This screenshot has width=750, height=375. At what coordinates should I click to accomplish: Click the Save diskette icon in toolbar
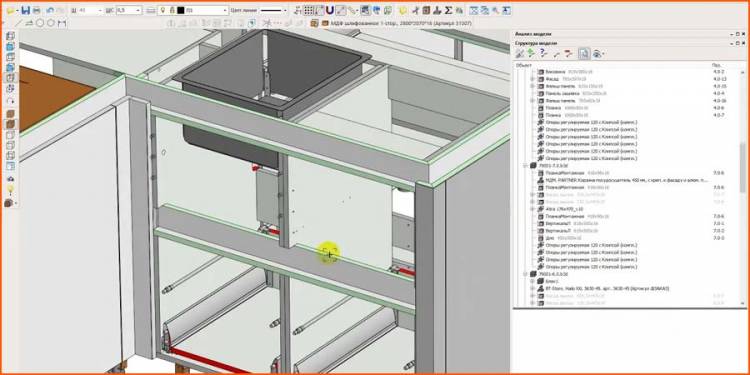click(x=26, y=10)
